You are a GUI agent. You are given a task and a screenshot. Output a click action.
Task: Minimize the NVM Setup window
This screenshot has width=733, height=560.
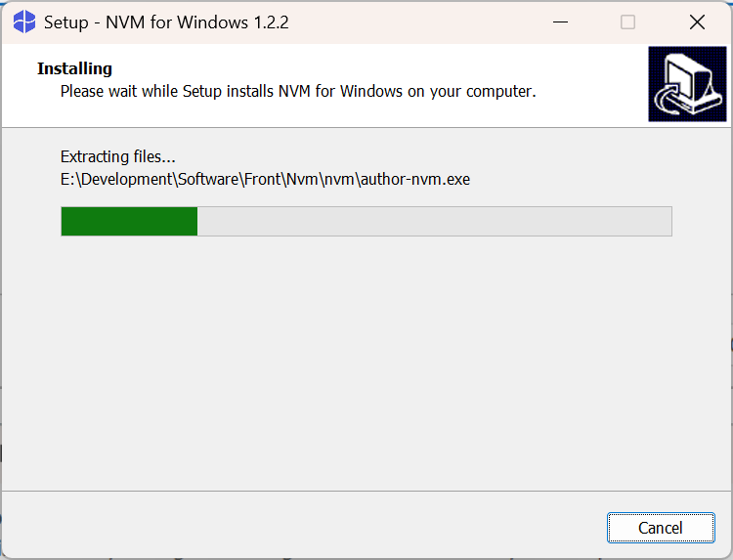pyautogui.click(x=560, y=22)
